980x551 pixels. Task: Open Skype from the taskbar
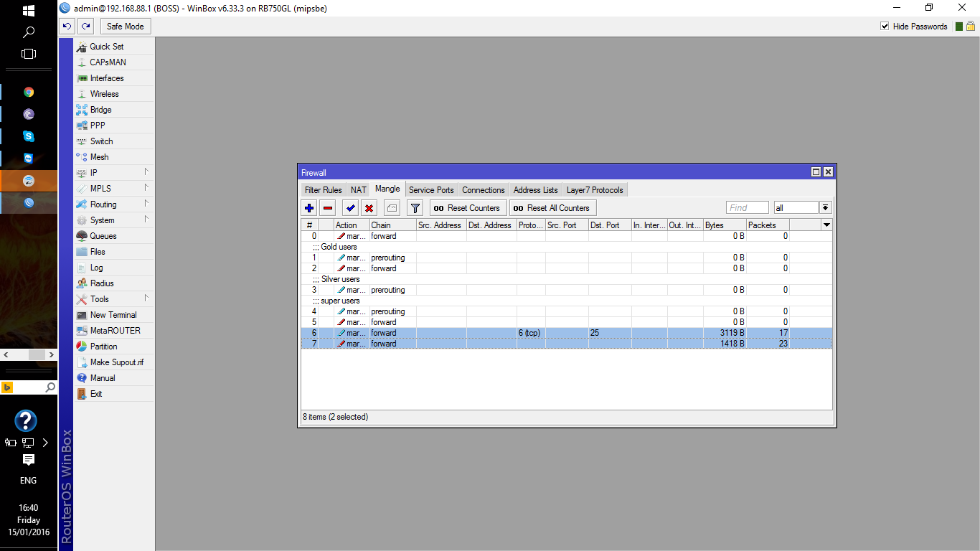[29, 136]
